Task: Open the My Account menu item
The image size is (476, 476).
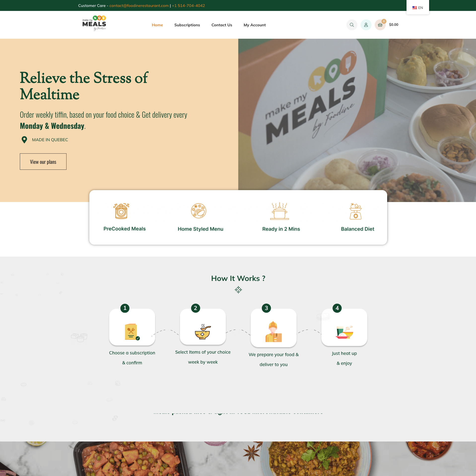Action: 255,25
